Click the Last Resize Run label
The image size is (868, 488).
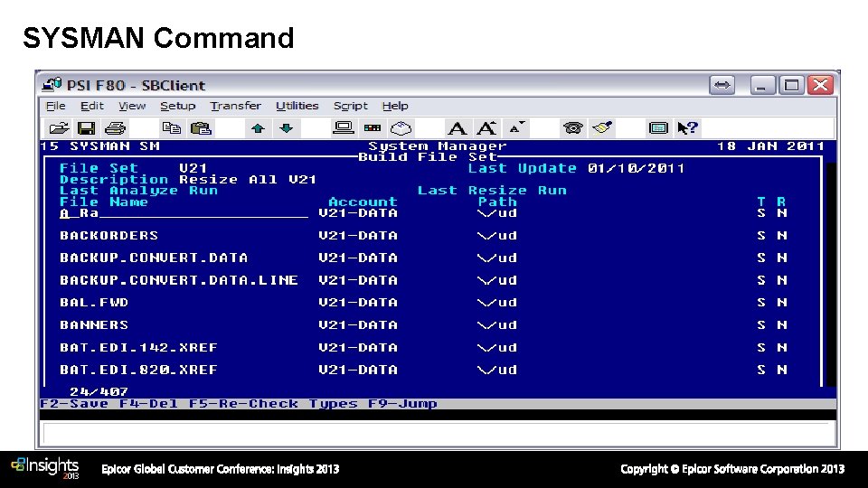pyautogui.click(x=492, y=191)
